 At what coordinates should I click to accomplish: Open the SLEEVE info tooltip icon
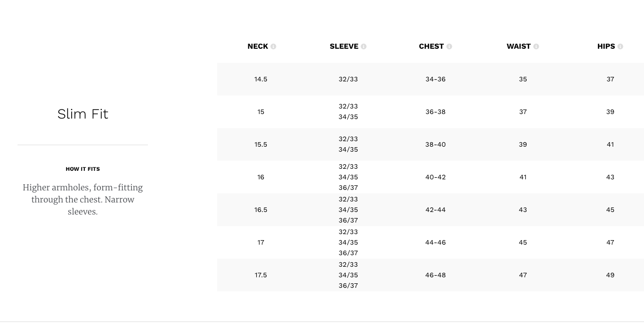point(364,47)
